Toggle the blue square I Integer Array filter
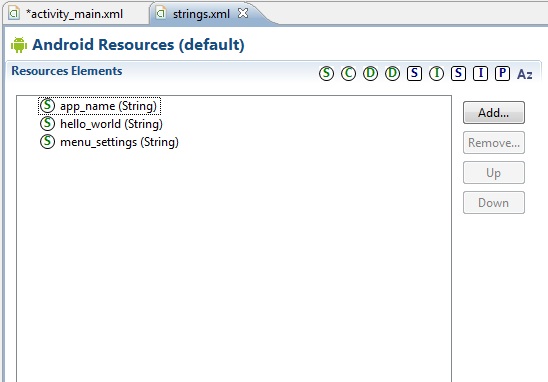The image size is (548, 382). 481,73
